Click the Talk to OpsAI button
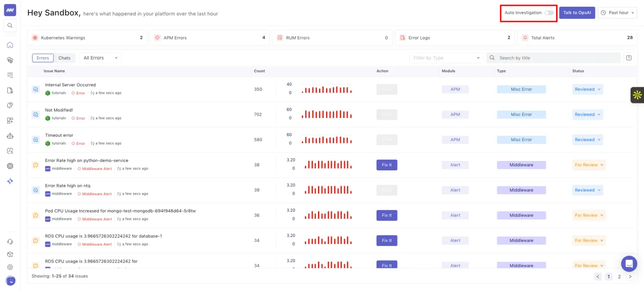Viewport: 644px width, 290px height. [577, 13]
